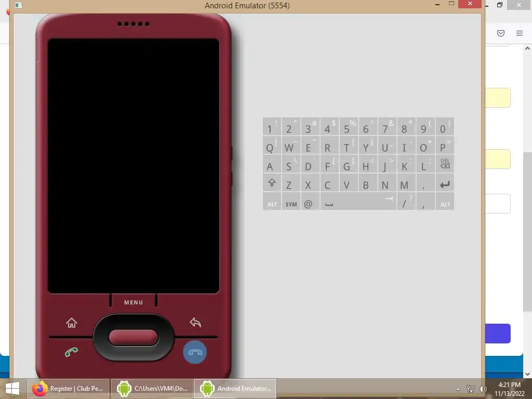
Task: Click the P key
Action: pos(445,145)
